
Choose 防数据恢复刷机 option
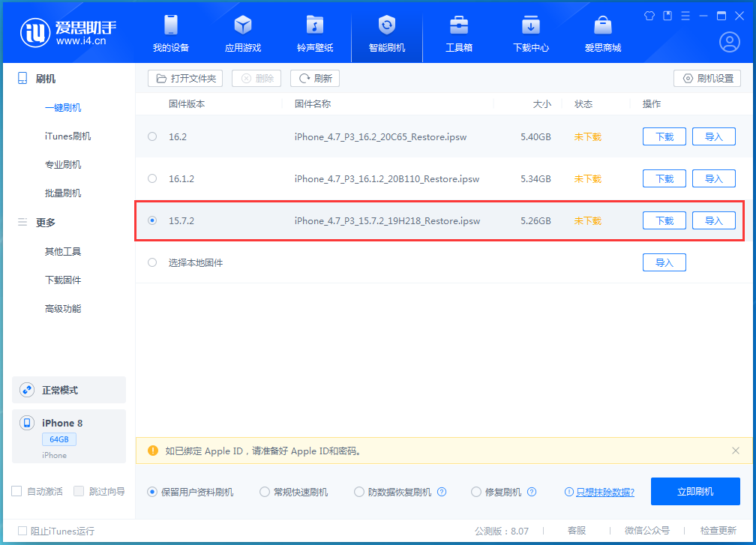coord(359,492)
